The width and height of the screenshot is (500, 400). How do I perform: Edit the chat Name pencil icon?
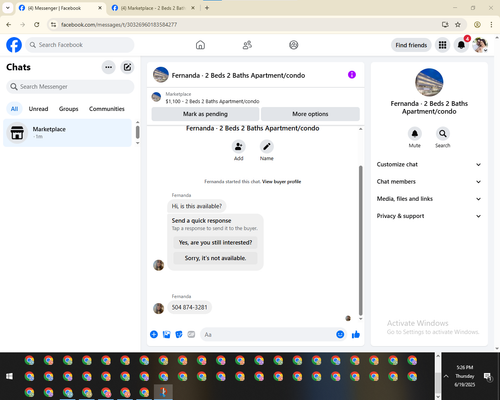(267, 147)
